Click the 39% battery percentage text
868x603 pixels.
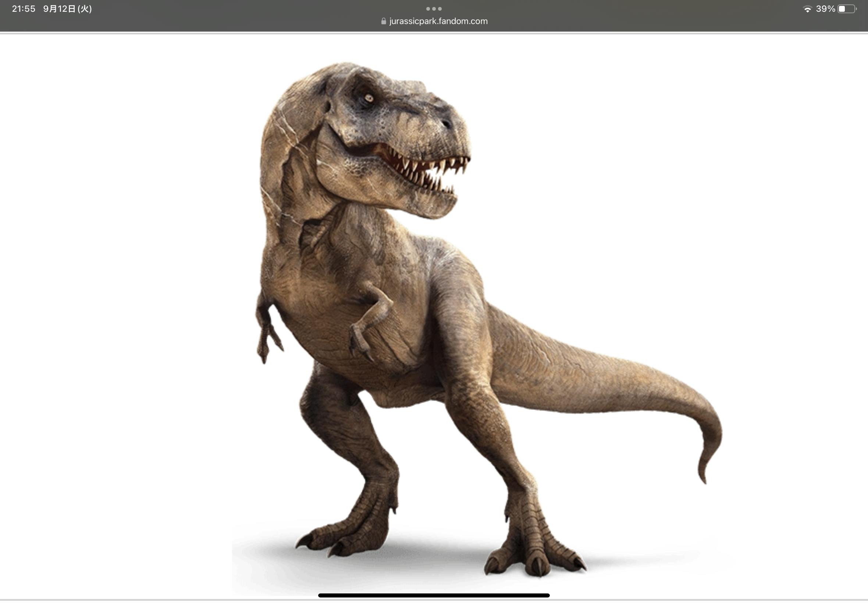click(825, 9)
